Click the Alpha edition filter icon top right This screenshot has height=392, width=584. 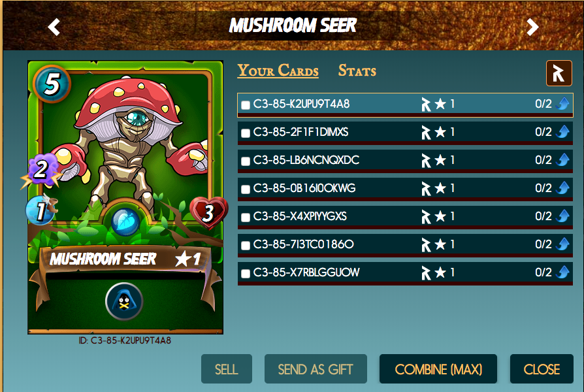tap(559, 73)
